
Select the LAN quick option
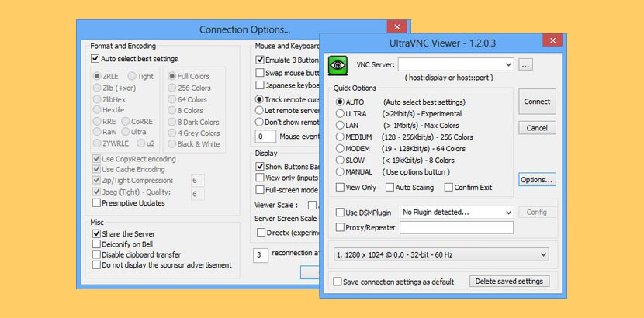(340, 125)
